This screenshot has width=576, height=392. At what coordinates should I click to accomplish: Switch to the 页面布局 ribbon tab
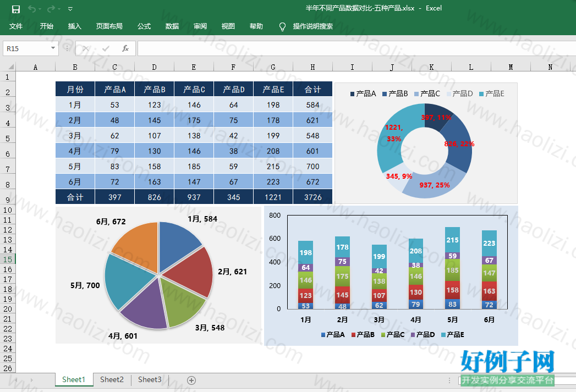(x=109, y=26)
